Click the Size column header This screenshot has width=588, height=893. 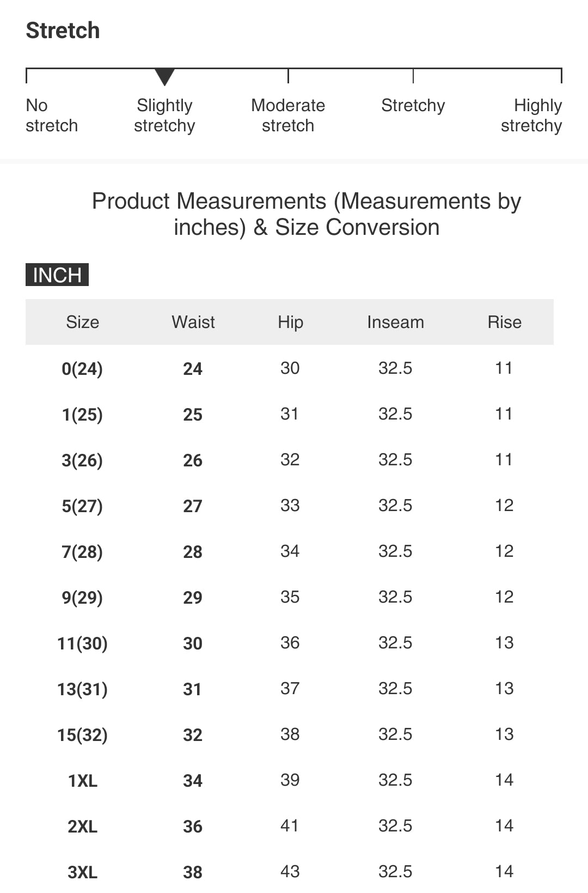[x=82, y=322]
